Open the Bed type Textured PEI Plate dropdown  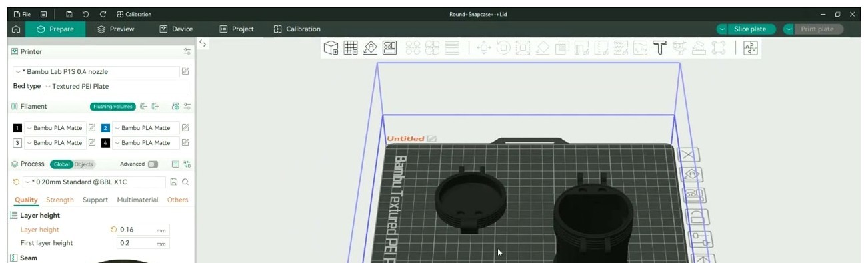click(x=116, y=86)
